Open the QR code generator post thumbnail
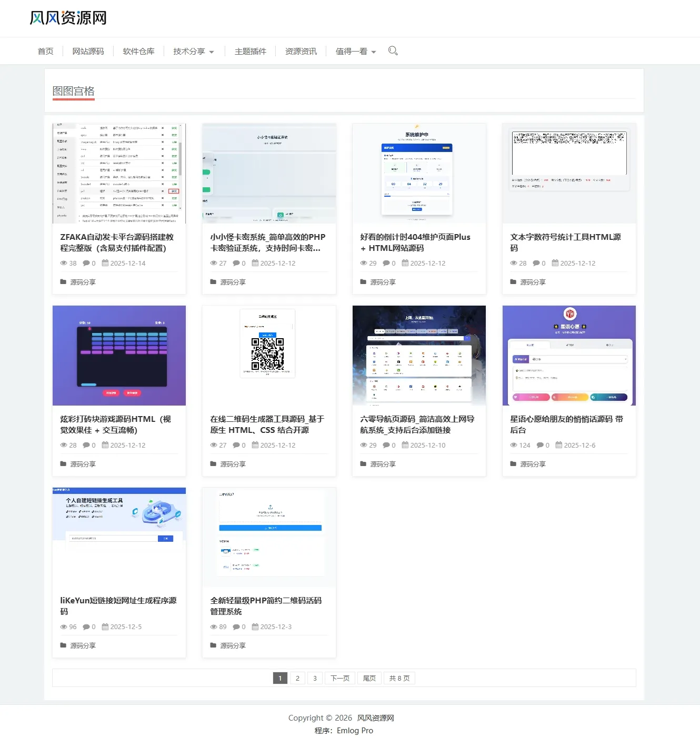This screenshot has width=700, height=738. point(269,356)
